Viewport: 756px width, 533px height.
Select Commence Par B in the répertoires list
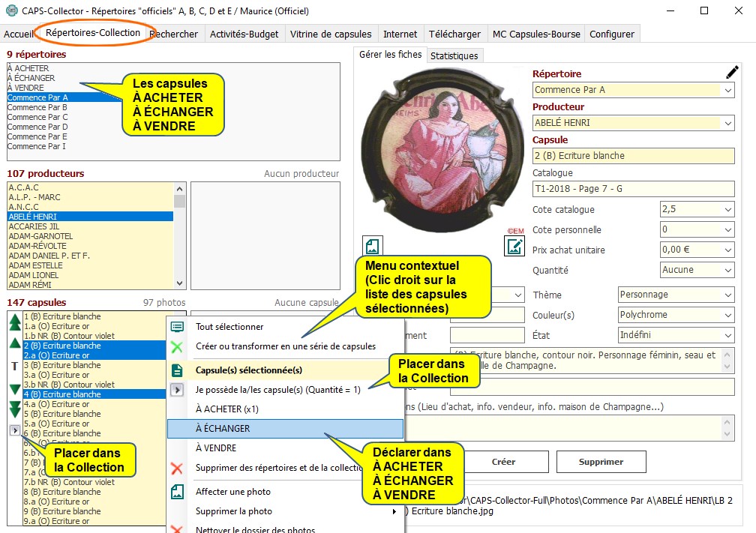(x=37, y=107)
